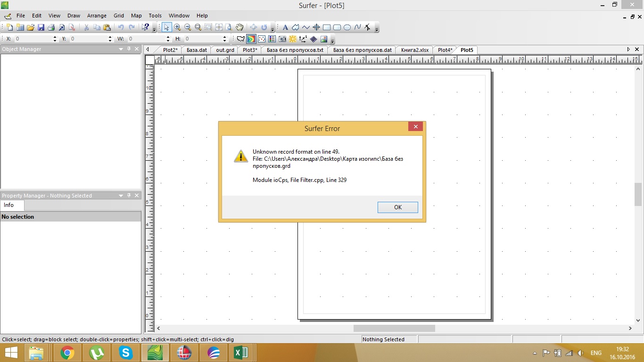The width and height of the screenshot is (644, 362).
Task: Close the Surfer Error dialog
Action: [x=415, y=126]
